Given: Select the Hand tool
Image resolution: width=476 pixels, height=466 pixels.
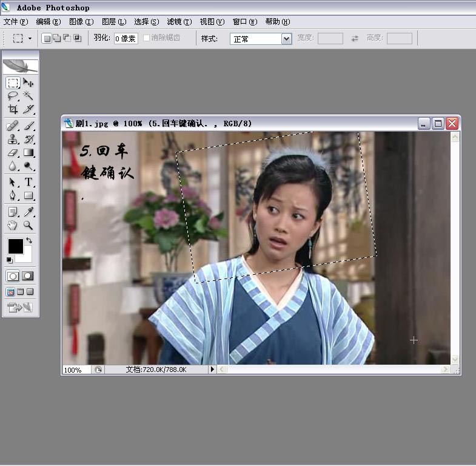Looking at the screenshot, I should tap(13, 225).
